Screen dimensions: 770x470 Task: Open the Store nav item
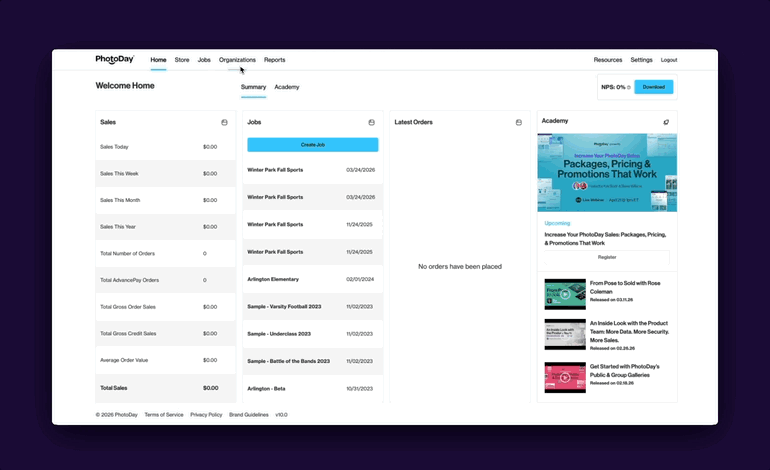[x=182, y=60]
